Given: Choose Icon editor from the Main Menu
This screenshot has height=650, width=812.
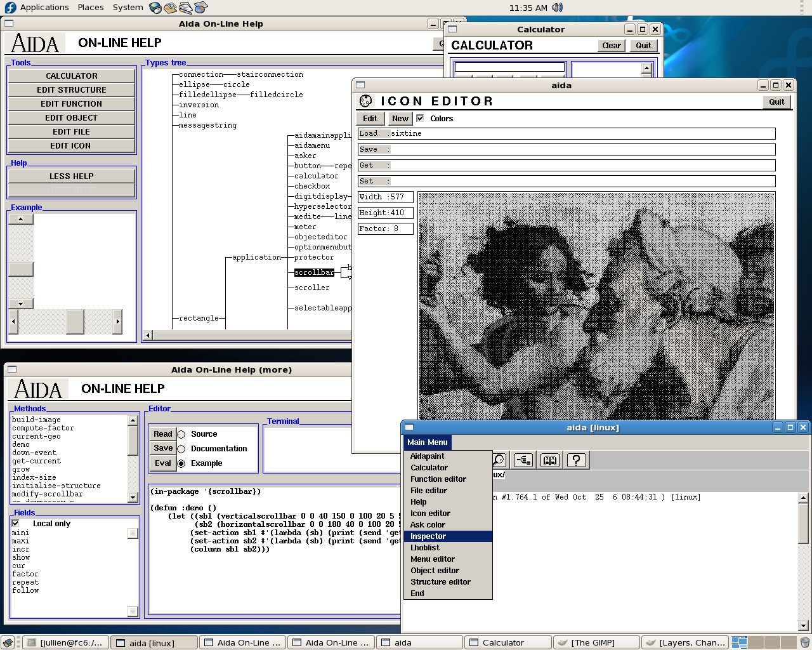Looking at the screenshot, I should click(448, 514).
